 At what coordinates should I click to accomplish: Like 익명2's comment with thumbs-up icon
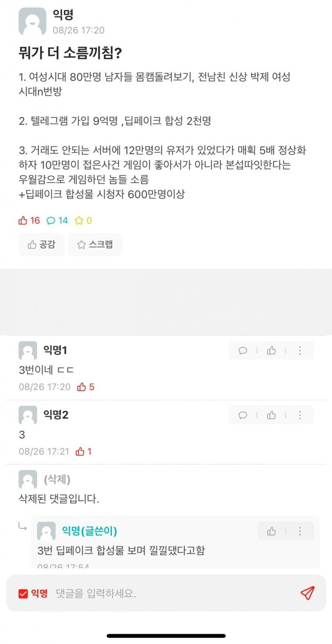[x=271, y=415]
